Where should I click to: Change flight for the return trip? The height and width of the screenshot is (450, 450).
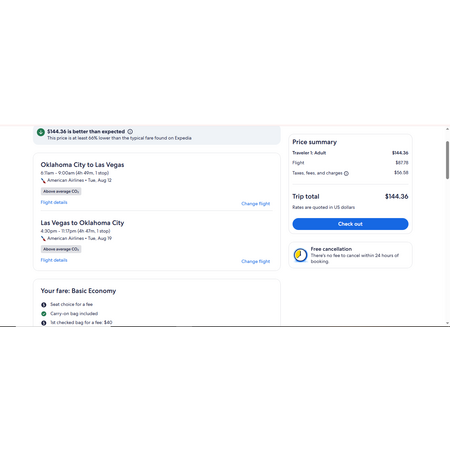(256, 261)
